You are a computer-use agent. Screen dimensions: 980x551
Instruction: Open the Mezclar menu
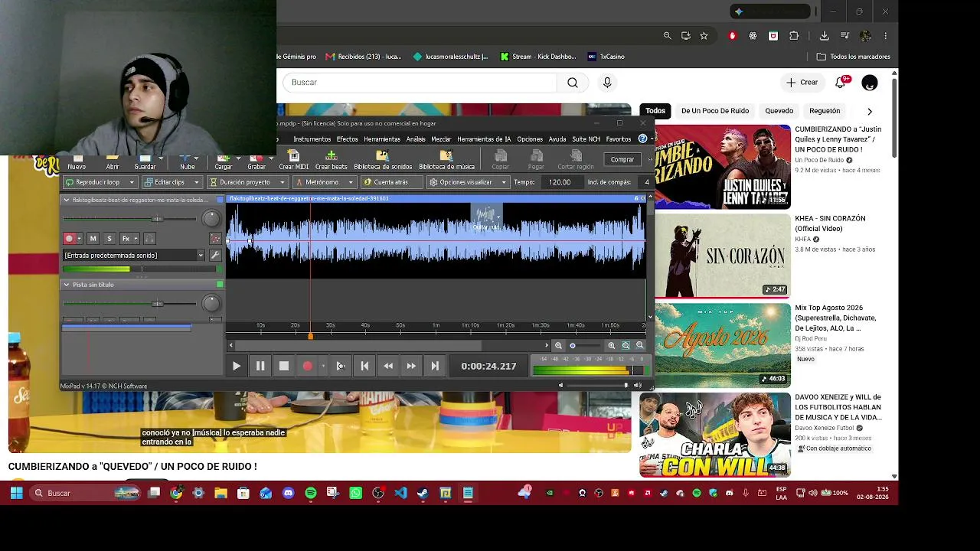pos(441,139)
